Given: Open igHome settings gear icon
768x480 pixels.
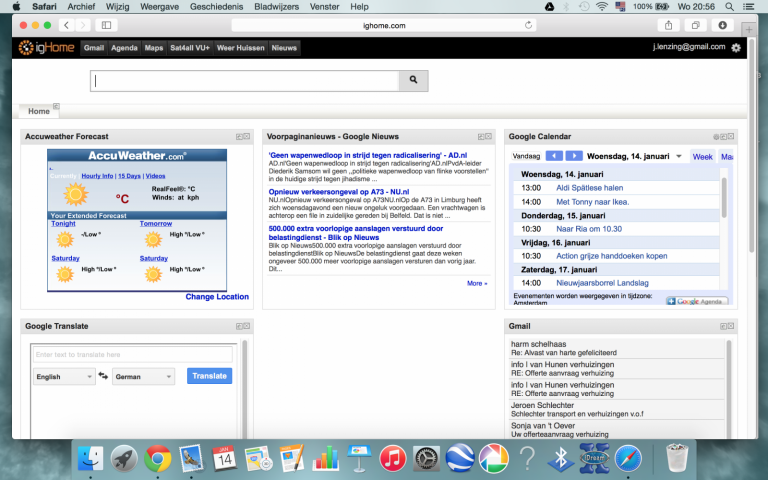Looking at the screenshot, I should pos(736,47).
